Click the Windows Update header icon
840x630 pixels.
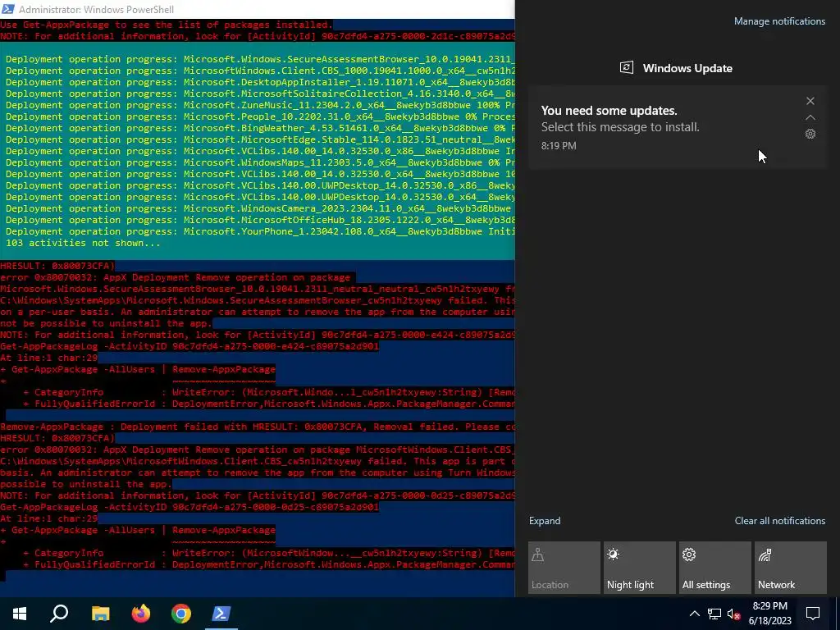pyautogui.click(x=626, y=67)
